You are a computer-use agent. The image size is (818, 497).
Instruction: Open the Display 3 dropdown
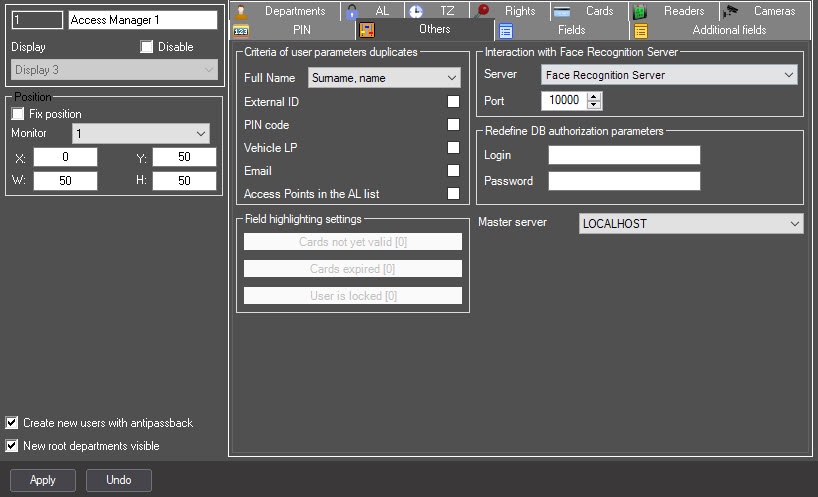114,70
